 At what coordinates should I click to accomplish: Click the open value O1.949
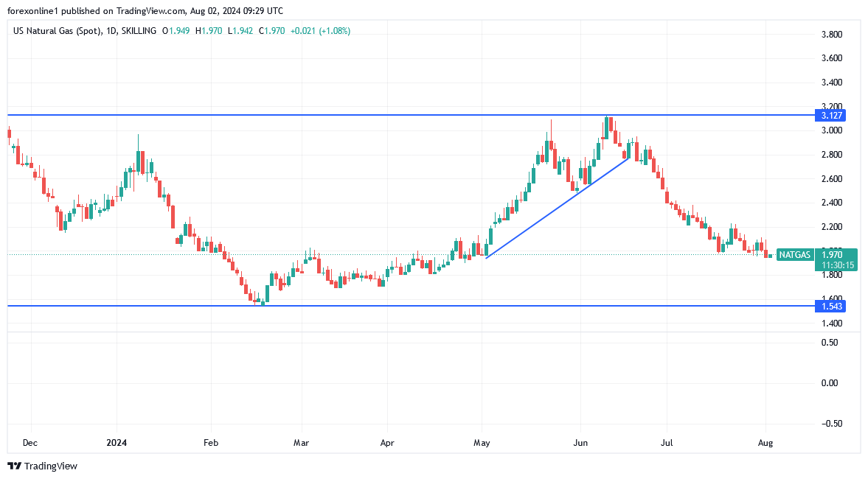176,31
